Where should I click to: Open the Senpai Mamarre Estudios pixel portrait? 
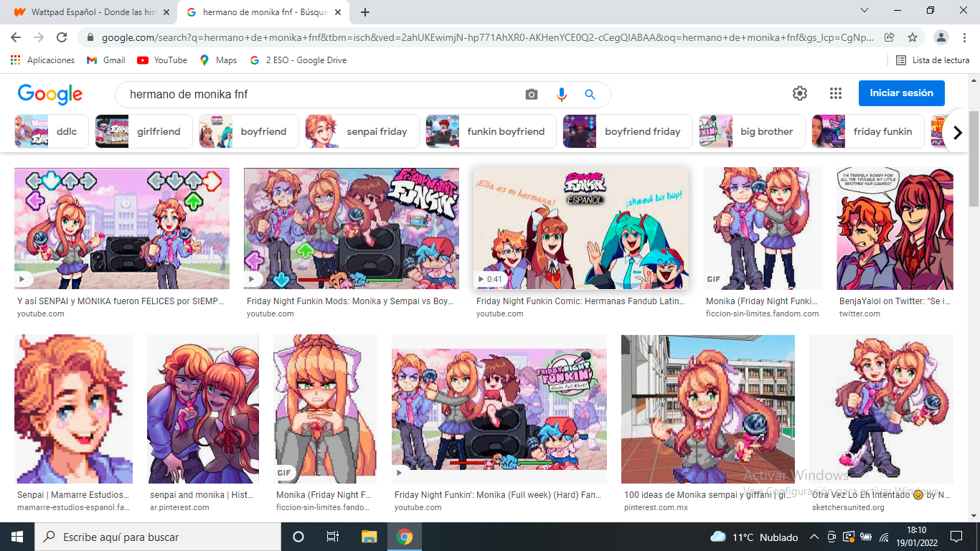(x=74, y=409)
